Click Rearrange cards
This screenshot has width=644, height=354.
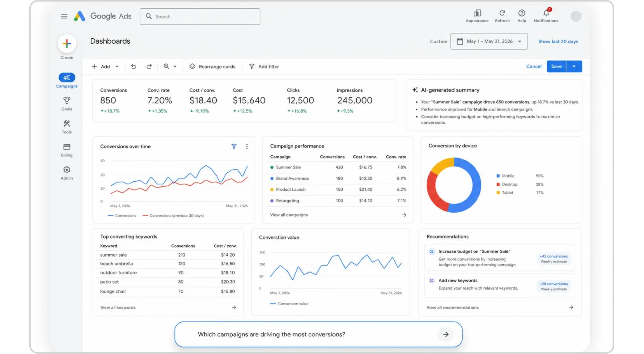[212, 67]
